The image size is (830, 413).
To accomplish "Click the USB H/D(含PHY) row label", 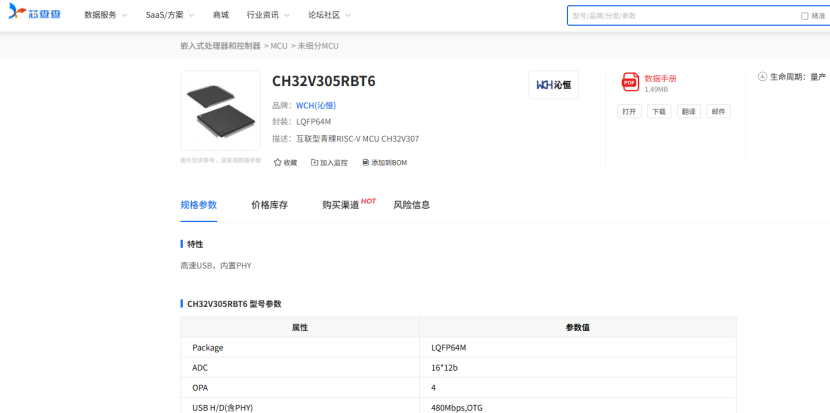I will 222,408.
